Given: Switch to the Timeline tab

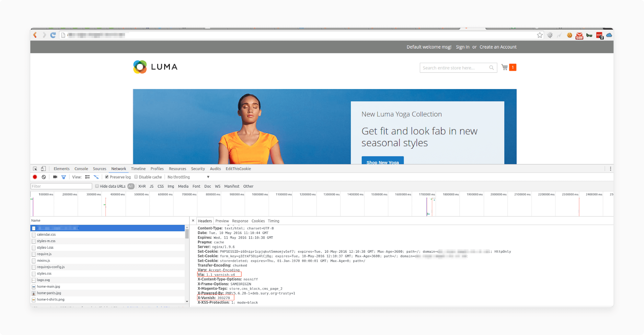Looking at the screenshot, I should (x=138, y=169).
